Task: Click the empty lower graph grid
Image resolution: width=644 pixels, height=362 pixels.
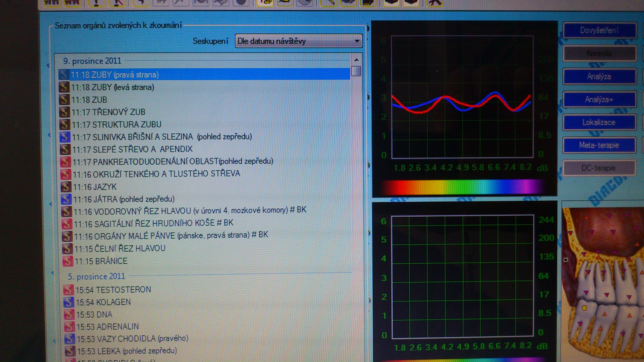Action: 462,277
